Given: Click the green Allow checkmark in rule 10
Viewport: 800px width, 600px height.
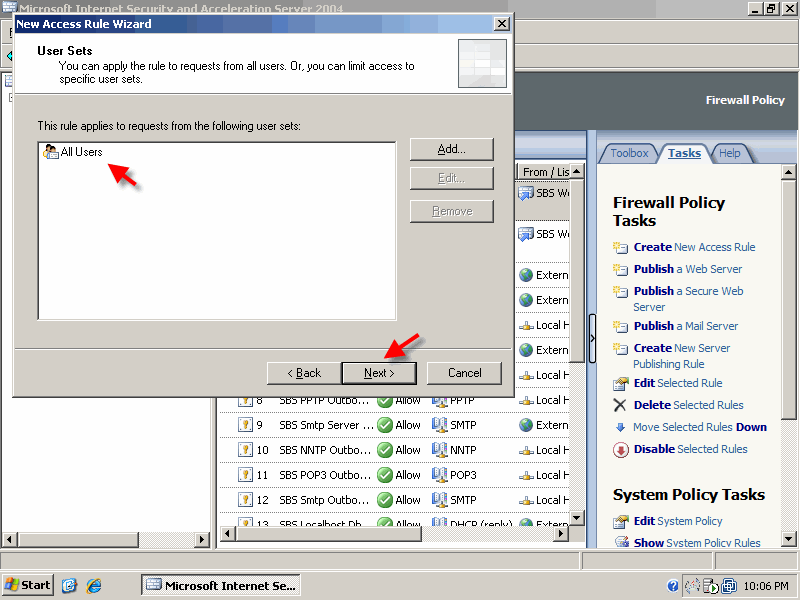Looking at the screenshot, I should (x=385, y=450).
